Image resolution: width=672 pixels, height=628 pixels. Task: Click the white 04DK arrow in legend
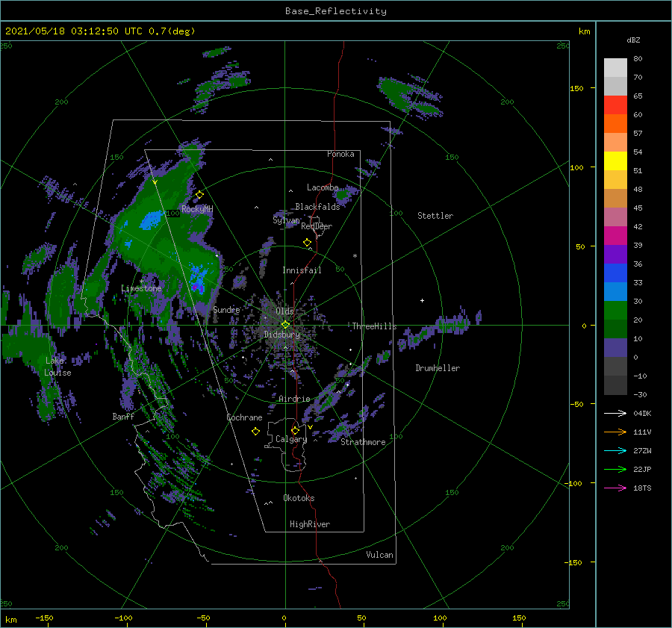pyautogui.click(x=615, y=413)
